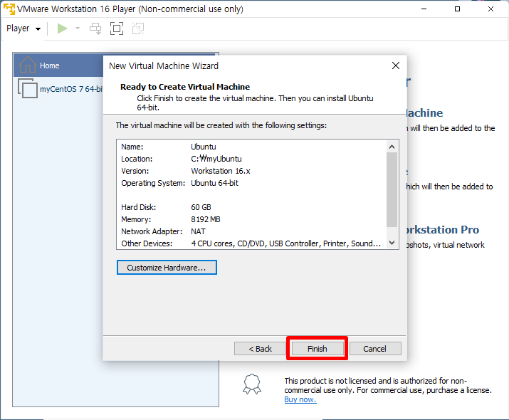This screenshot has width=509, height=420.
Task: Select the 'Ubuntu 64-bit' operating system value
Action: 214,183
